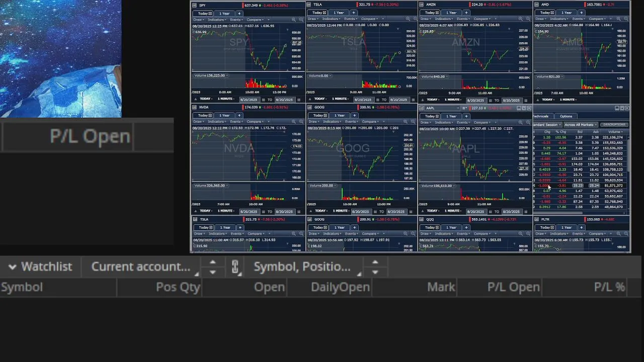Zoom in on the QQQ chart
This screenshot has width=644, height=362.
[521, 234]
